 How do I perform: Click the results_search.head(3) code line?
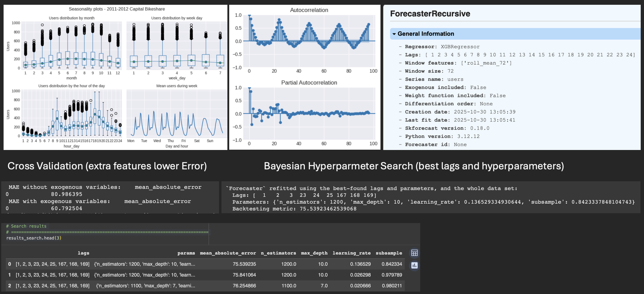tap(34, 238)
